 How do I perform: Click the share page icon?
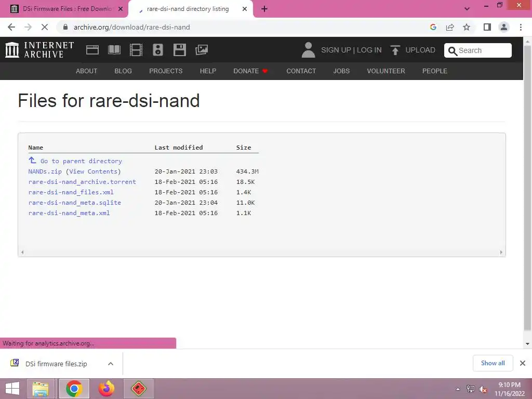pyautogui.click(x=450, y=27)
